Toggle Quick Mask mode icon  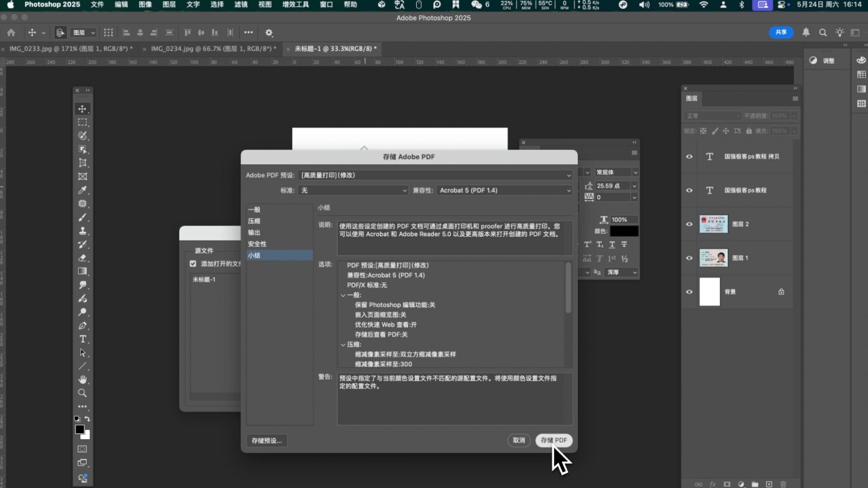(82, 449)
